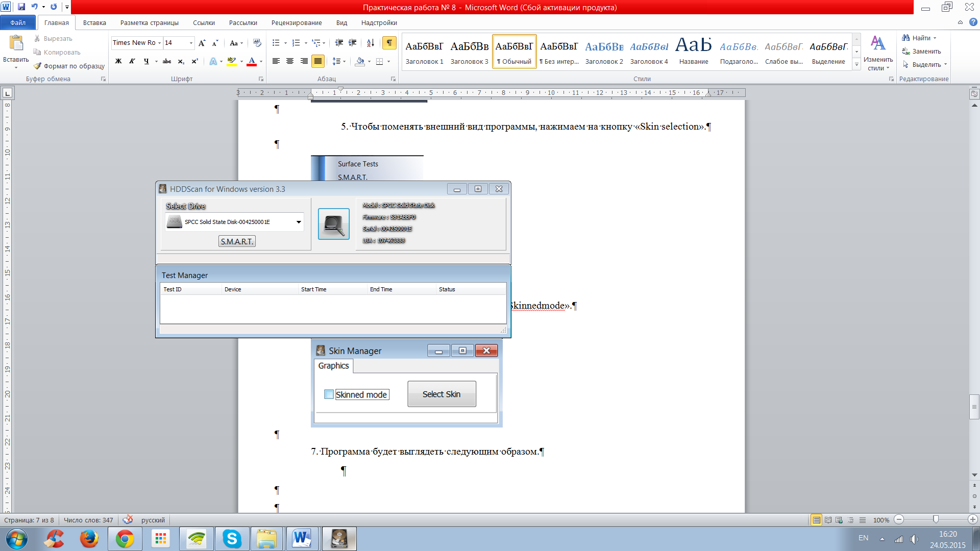Screen dimensions: 980x551
Task: Click the align left icon
Action: point(276,61)
